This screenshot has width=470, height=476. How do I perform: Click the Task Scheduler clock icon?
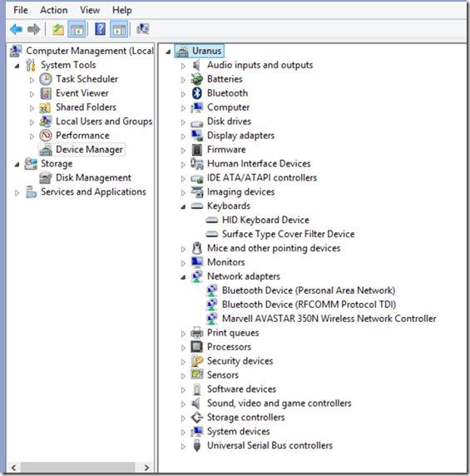click(46, 79)
